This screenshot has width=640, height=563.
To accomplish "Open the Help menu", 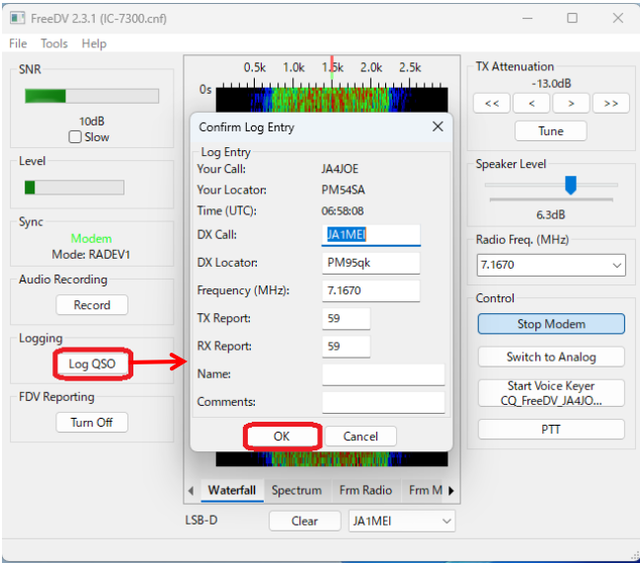I will click(x=94, y=43).
